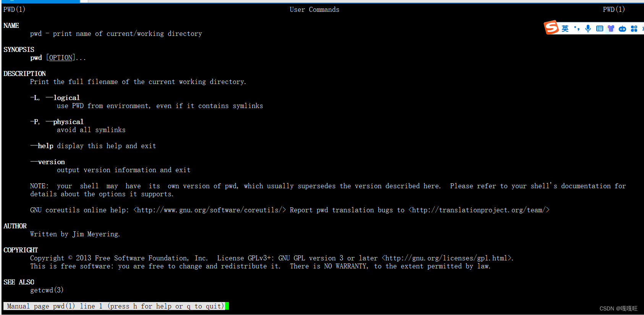Click 'use PWD from environment' description line

pos(160,106)
